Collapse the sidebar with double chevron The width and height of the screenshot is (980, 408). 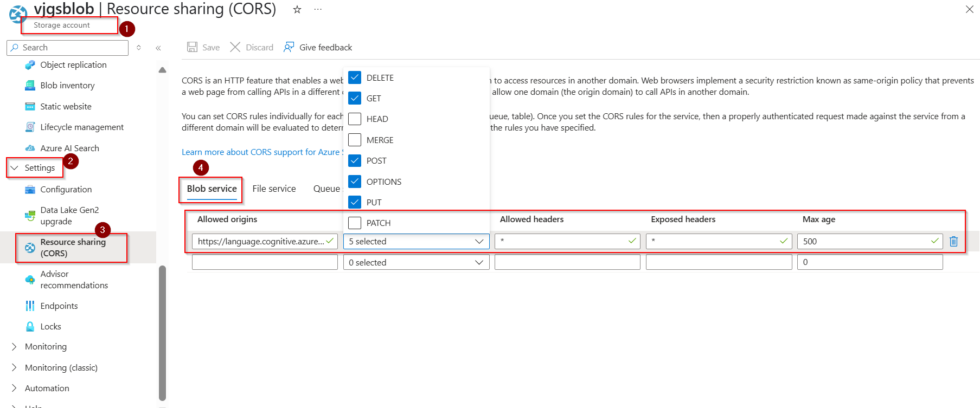pyautogui.click(x=158, y=48)
